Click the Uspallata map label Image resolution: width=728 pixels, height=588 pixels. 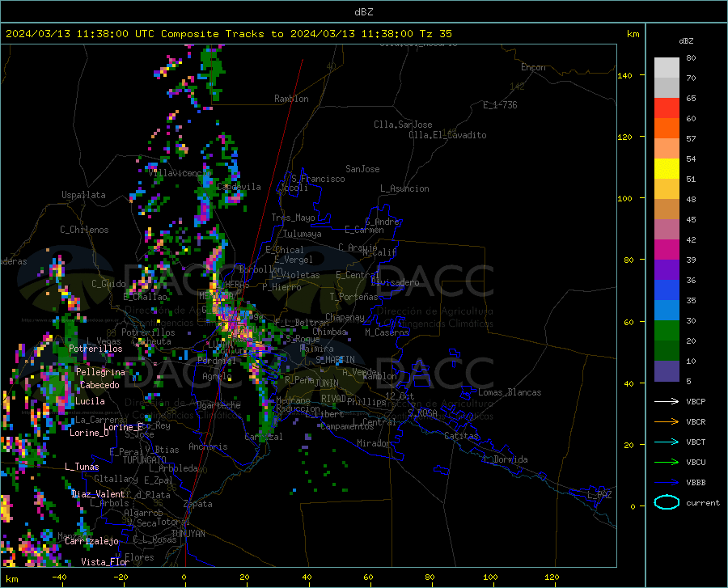coord(83,195)
